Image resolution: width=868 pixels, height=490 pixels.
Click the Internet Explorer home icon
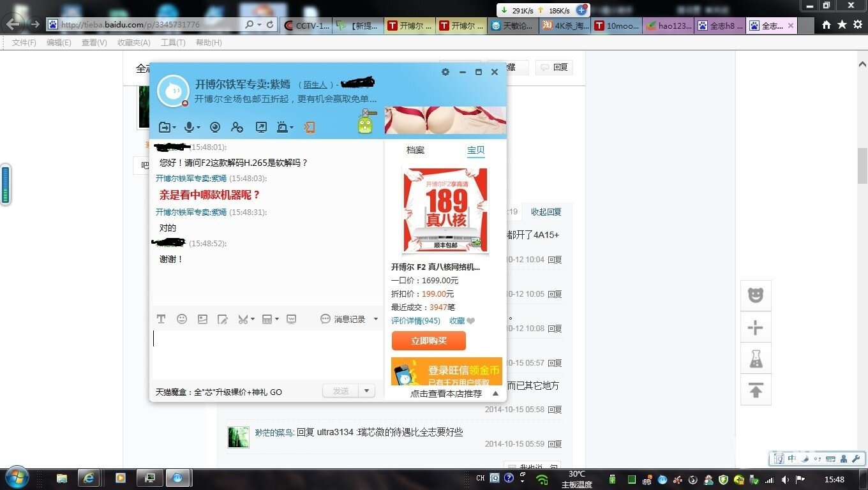827,25
